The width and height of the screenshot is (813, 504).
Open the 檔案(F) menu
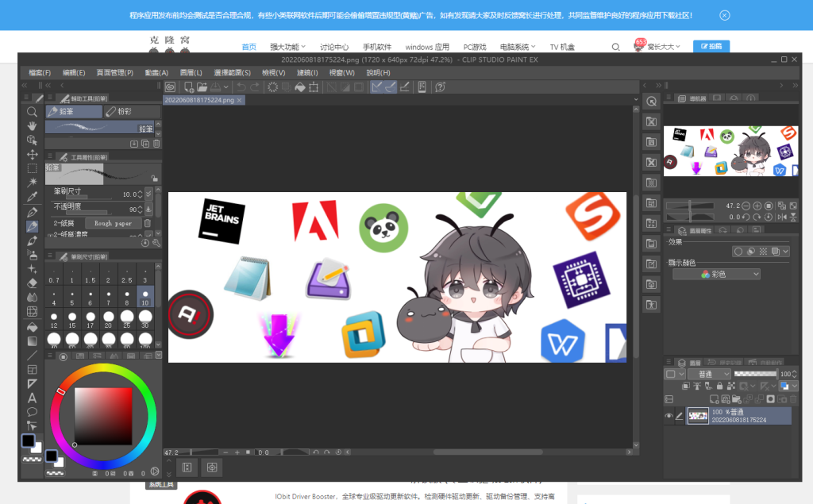pyautogui.click(x=40, y=72)
